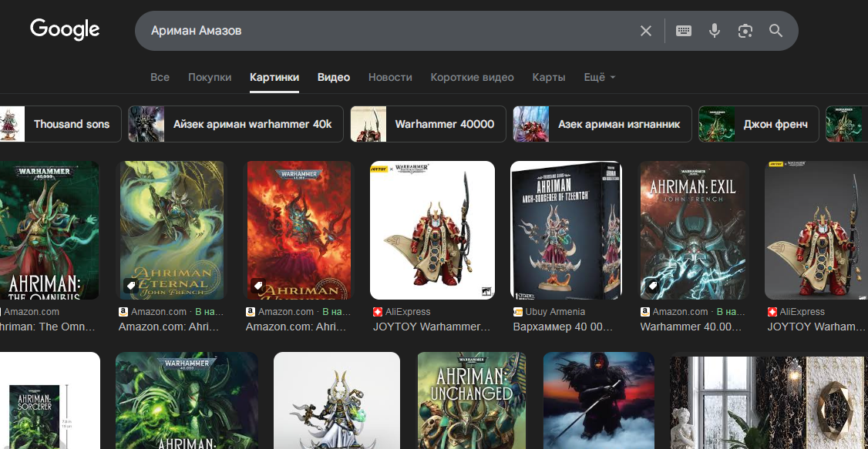Open the Warhammer 40.00... result title
This screenshot has height=449, width=868.
[x=691, y=327]
